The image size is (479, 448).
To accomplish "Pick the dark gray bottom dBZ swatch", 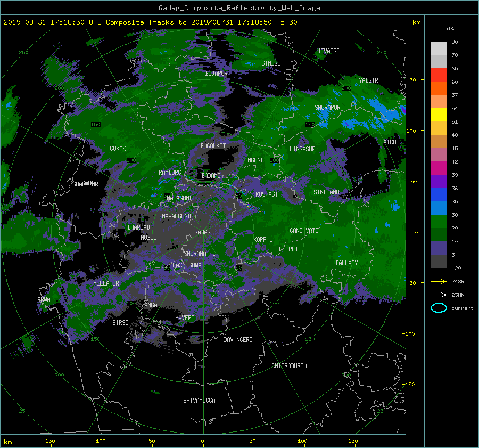I will [439, 261].
